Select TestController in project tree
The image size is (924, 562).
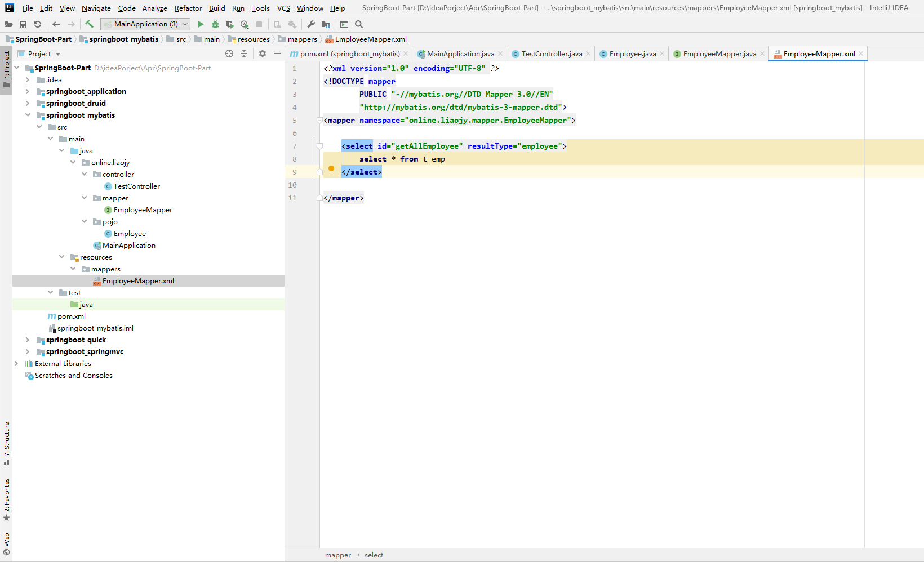136,186
